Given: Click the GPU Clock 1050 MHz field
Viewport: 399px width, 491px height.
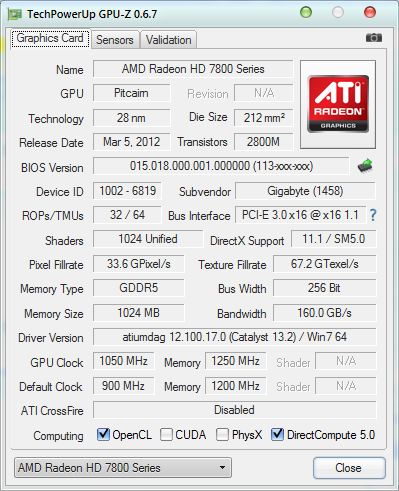Looking at the screenshot, I should click(124, 361).
